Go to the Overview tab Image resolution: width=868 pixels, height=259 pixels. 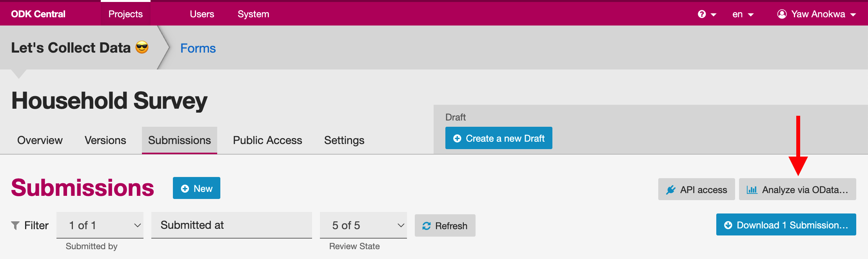pyautogui.click(x=40, y=140)
